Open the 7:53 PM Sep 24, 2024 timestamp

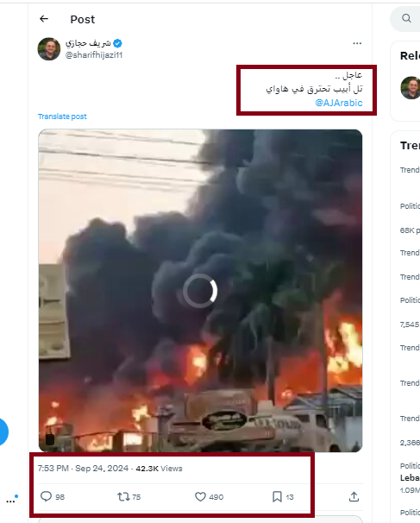click(83, 469)
